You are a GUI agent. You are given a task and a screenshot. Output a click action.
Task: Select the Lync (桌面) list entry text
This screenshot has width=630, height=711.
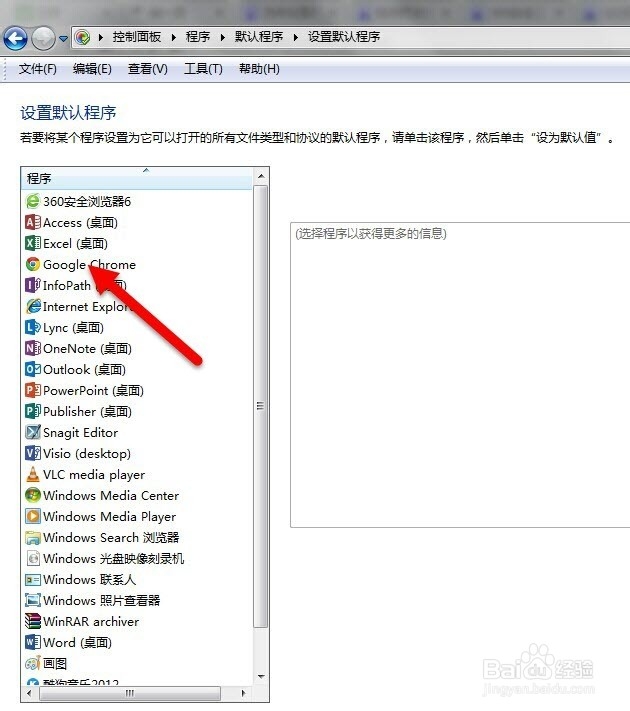point(73,328)
